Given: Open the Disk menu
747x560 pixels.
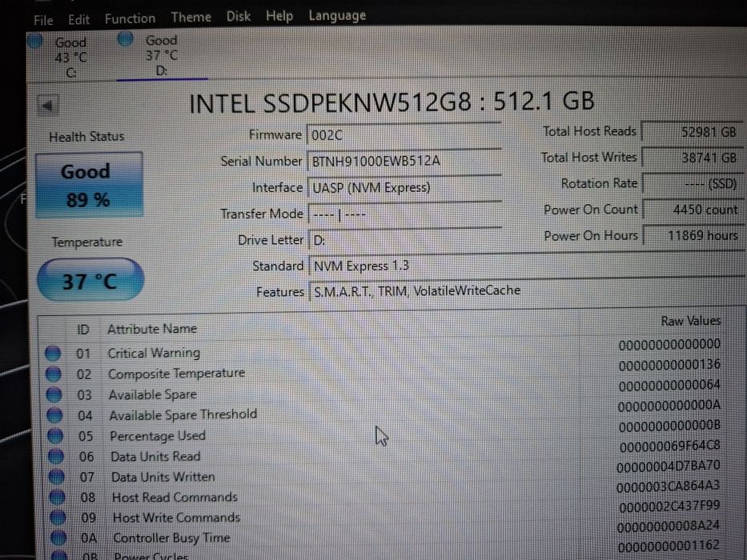Looking at the screenshot, I should [x=239, y=16].
